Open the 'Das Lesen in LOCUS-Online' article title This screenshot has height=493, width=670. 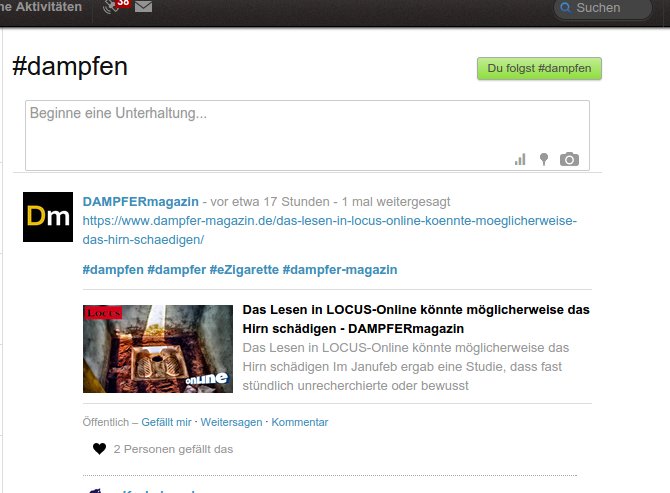pyautogui.click(x=416, y=319)
